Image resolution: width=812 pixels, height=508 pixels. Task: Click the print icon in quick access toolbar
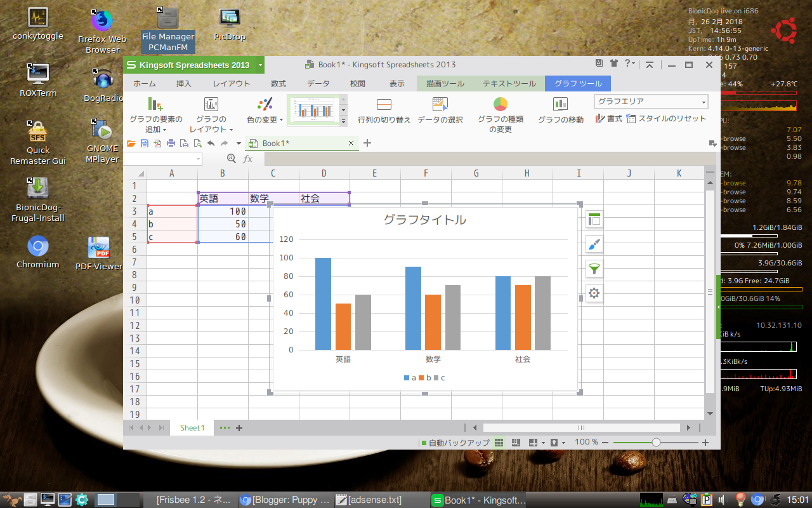[171, 144]
